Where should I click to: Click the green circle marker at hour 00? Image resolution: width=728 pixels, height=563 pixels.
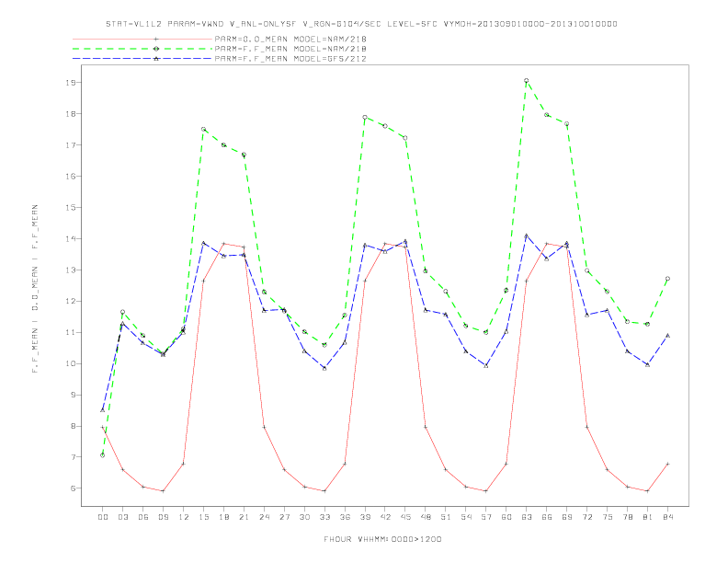point(102,455)
